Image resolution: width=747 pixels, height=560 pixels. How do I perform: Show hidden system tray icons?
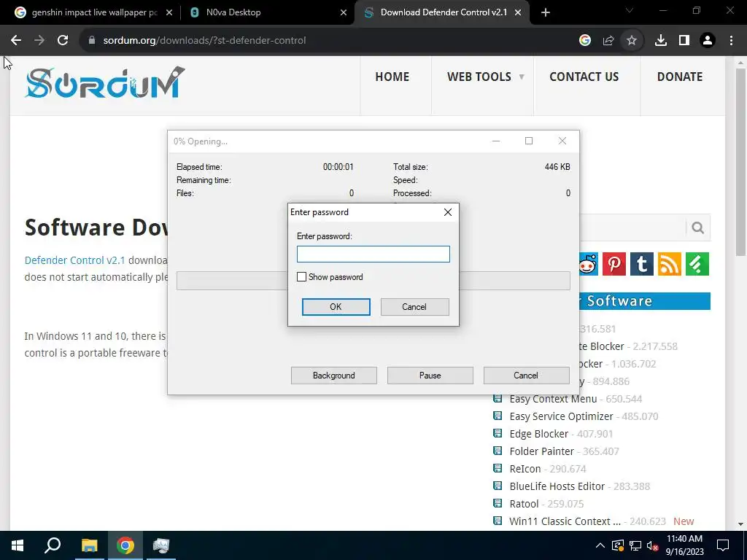(x=600, y=545)
